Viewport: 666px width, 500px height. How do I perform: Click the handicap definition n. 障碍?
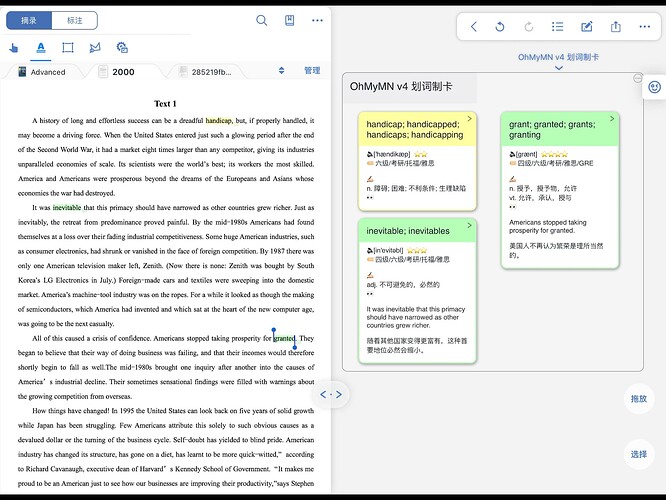coord(416,188)
